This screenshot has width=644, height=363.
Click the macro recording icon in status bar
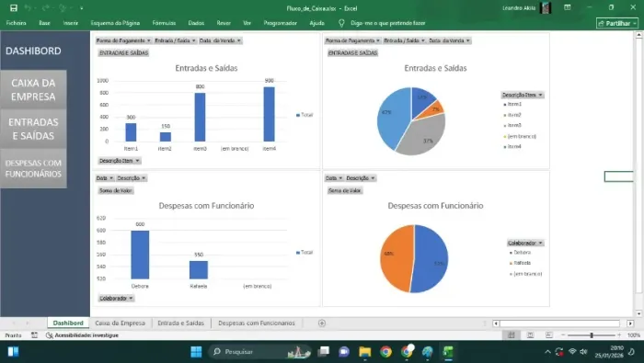(x=34, y=335)
